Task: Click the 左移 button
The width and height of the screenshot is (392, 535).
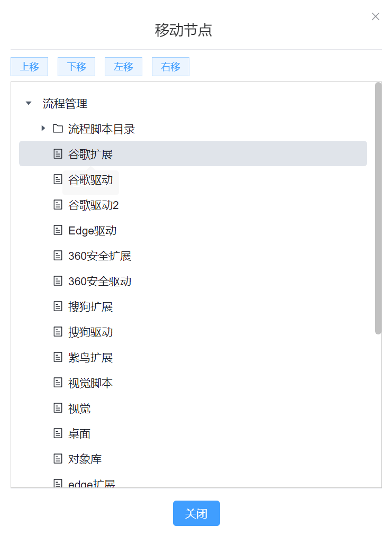Action: click(x=123, y=67)
